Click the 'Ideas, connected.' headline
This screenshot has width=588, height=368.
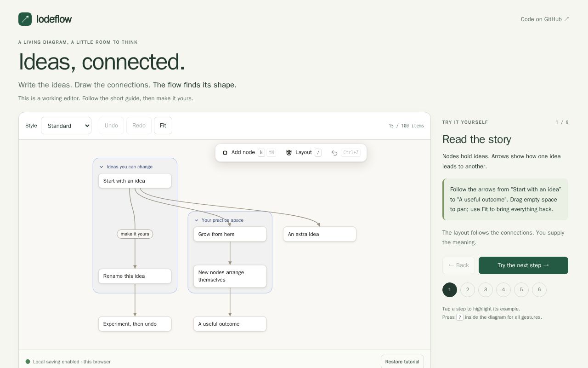point(102,62)
